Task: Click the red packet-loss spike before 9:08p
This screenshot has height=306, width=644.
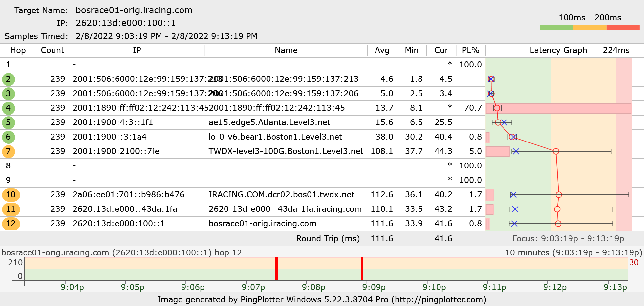Action: click(x=277, y=269)
